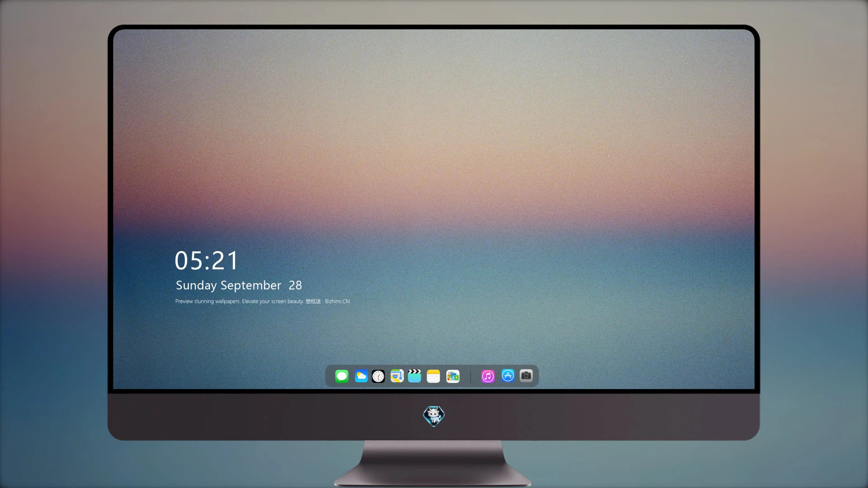Open the Camera app in the dock
868x488 pixels.
point(526,375)
